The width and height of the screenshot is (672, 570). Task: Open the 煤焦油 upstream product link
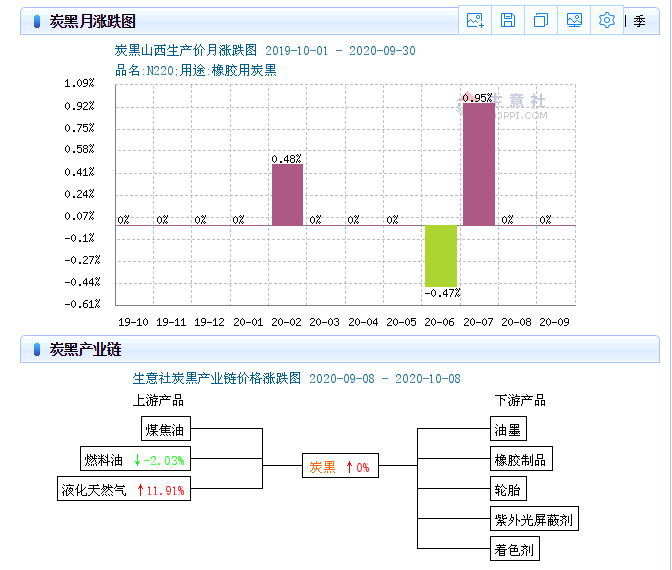tap(166, 431)
